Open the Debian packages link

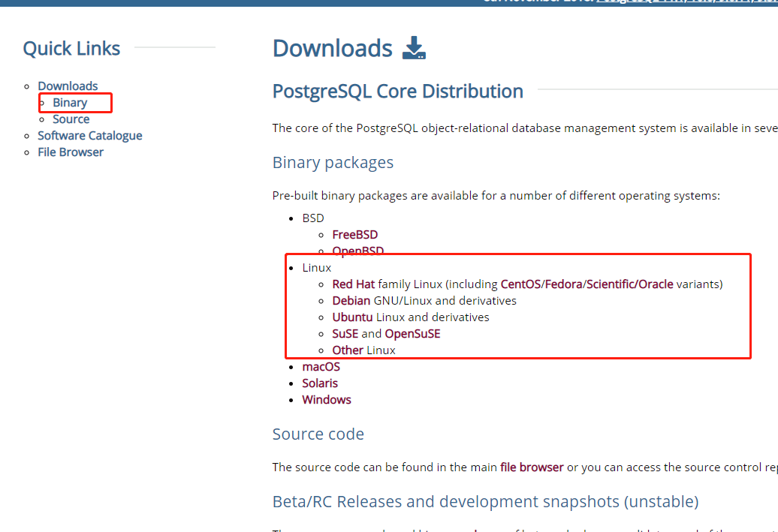(x=351, y=300)
